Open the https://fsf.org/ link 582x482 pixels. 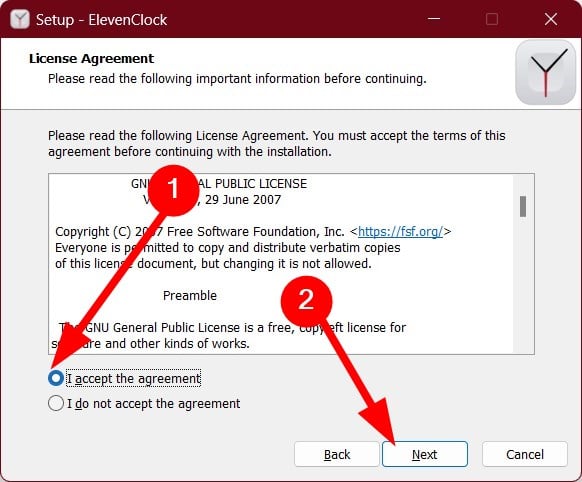(x=400, y=231)
